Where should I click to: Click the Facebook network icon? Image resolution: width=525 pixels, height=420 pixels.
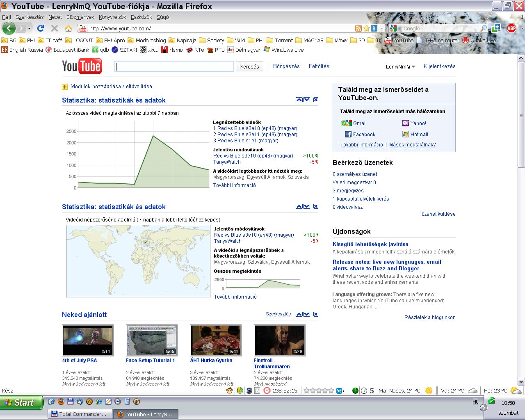coord(348,134)
